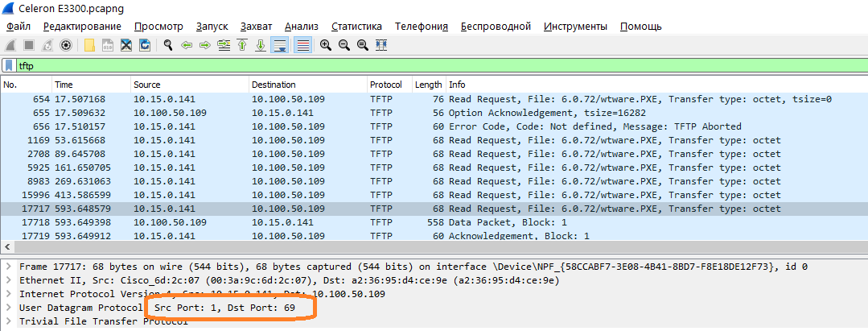
Task: Expand the Frame 17717 details row
Action: pos(8,267)
